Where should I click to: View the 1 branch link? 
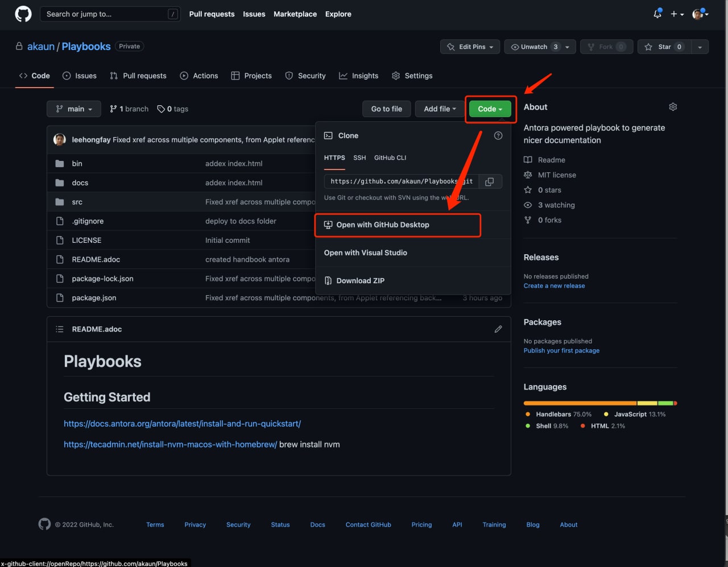[129, 109]
